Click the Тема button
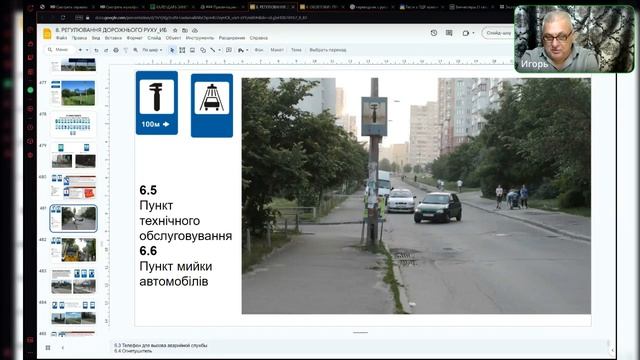Viewport: 640px width, 360px height. tap(296, 50)
